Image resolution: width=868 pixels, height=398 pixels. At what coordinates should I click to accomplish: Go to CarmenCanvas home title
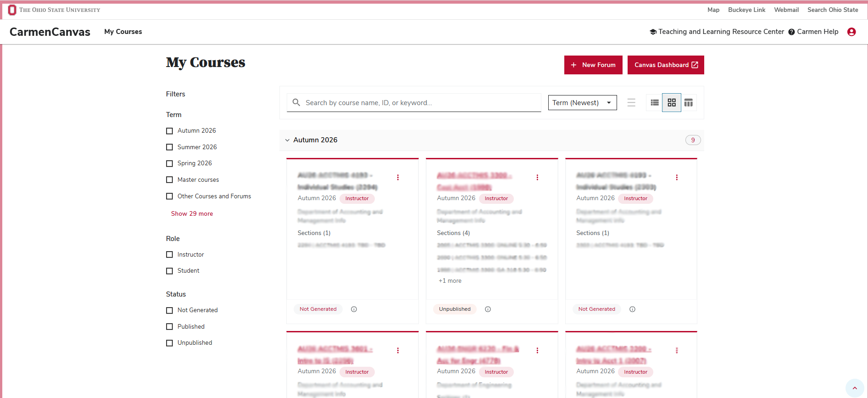tap(50, 32)
